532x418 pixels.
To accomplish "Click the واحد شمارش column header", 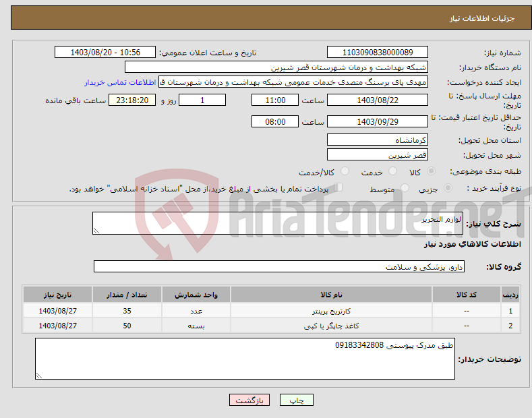I will [196, 295].
